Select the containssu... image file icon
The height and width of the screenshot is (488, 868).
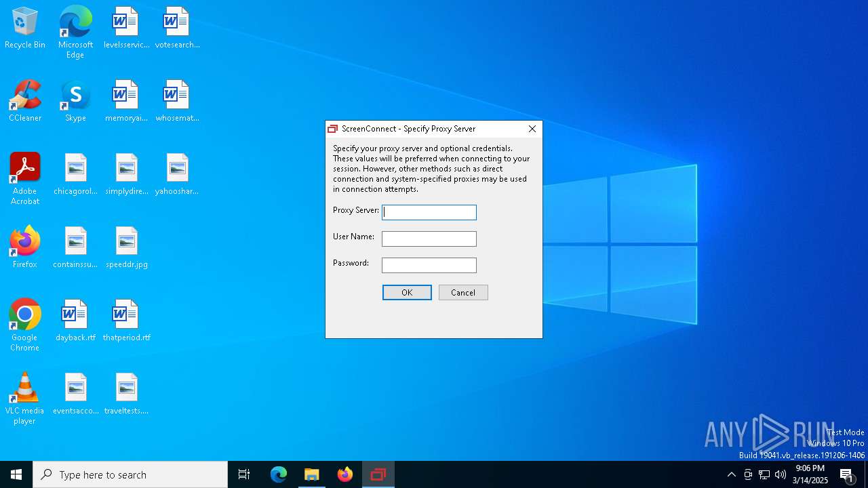click(x=75, y=248)
